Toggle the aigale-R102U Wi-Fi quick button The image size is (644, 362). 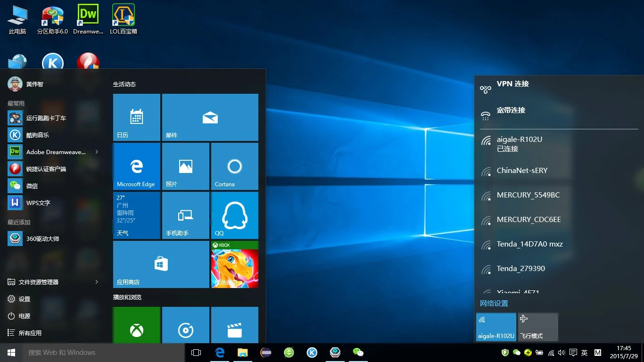[x=496, y=327]
